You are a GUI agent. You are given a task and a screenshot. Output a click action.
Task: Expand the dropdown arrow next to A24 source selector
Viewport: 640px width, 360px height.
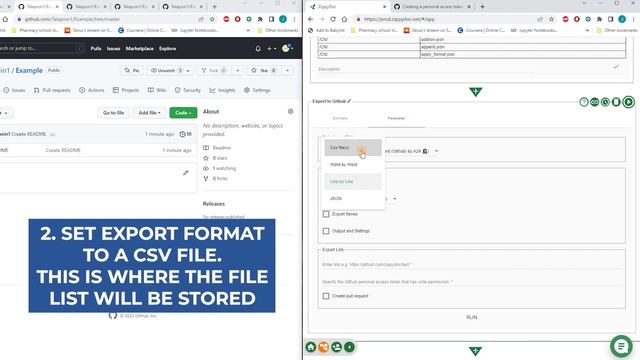pos(436,151)
